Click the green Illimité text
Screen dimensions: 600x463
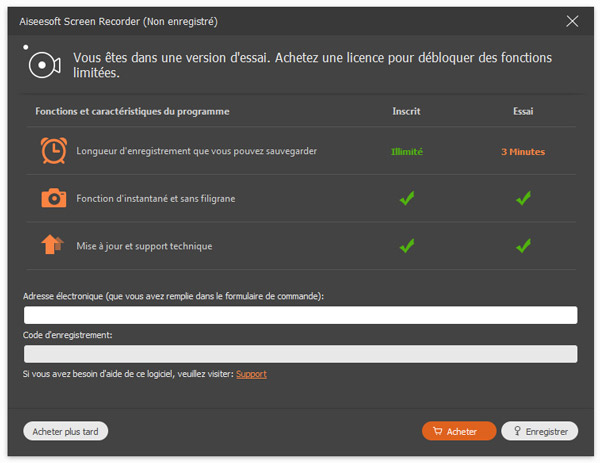407,152
